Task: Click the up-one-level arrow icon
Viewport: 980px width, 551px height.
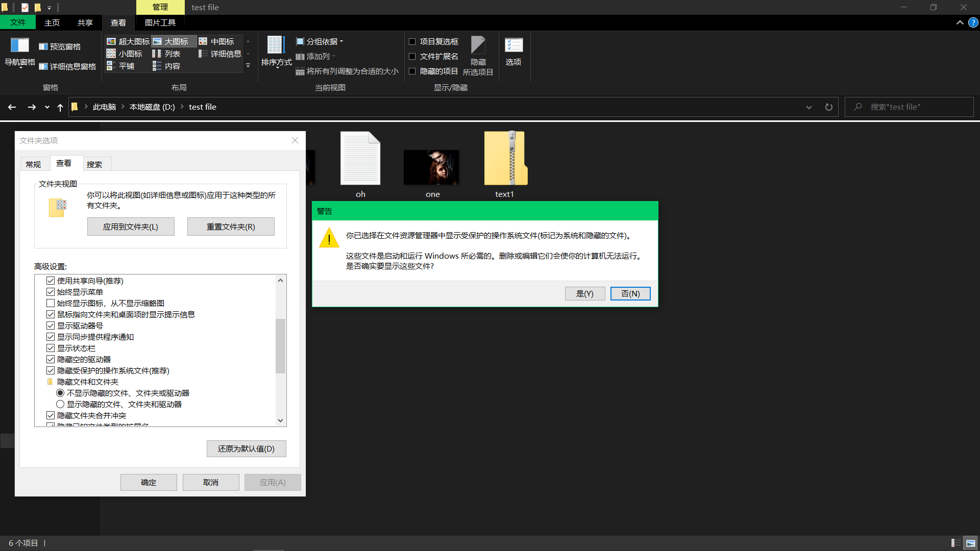Action: (60, 107)
